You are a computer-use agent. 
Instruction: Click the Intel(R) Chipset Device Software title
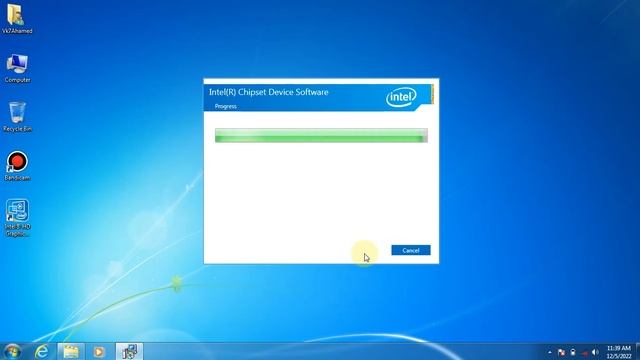point(269,92)
